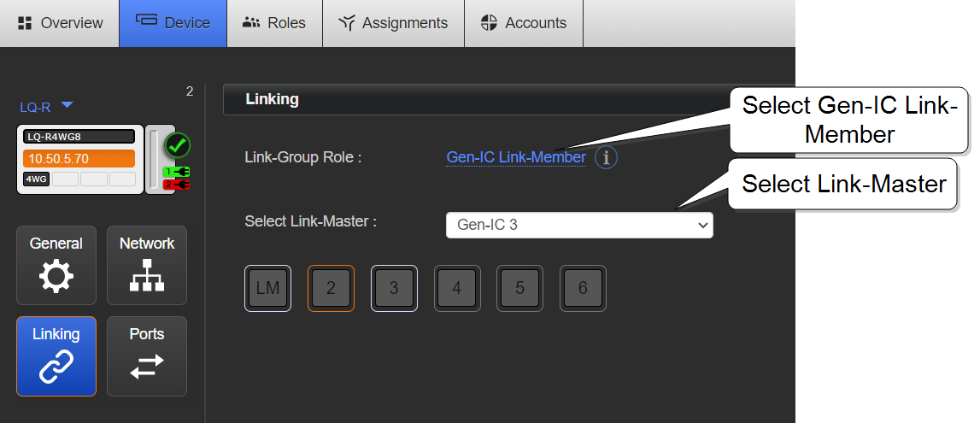Image resolution: width=980 pixels, height=423 pixels.
Task: Open the Network settings tile
Action: click(147, 265)
